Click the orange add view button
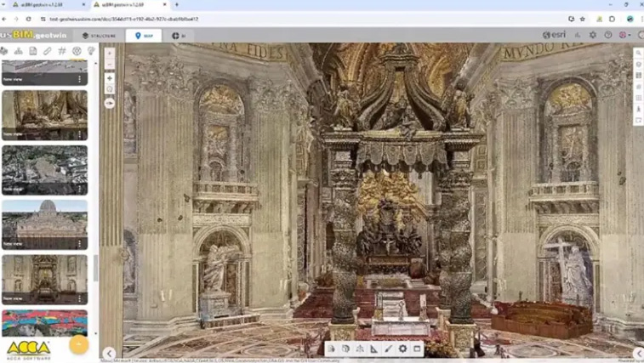644x363 pixels. coord(78,344)
